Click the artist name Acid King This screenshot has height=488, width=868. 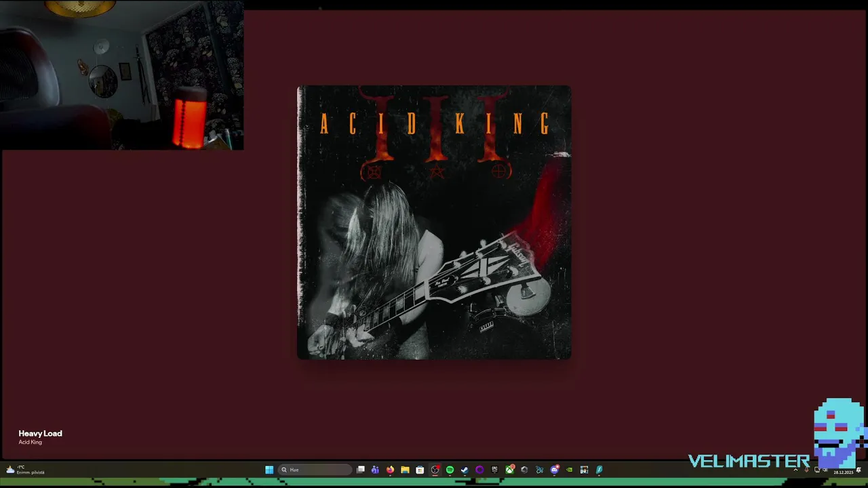click(x=30, y=442)
